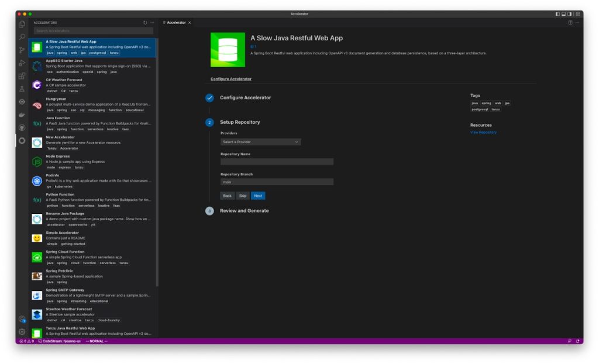
Task: Select Simple Accelerator entry
Action: [x=92, y=238]
